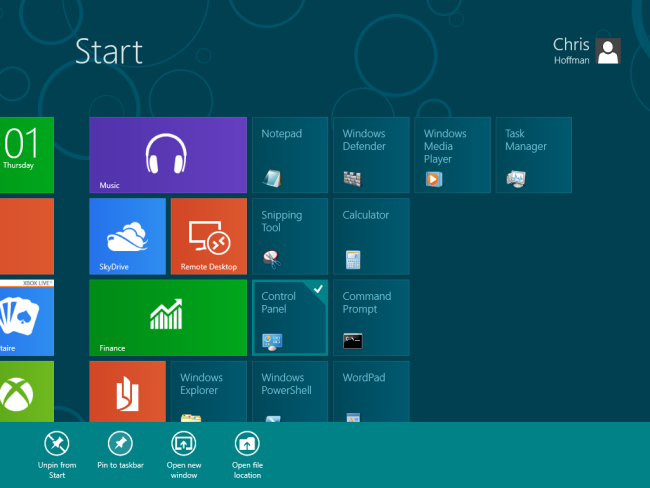Open the red Reader tile
The width and height of the screenshot is (650, 488).
127,391
